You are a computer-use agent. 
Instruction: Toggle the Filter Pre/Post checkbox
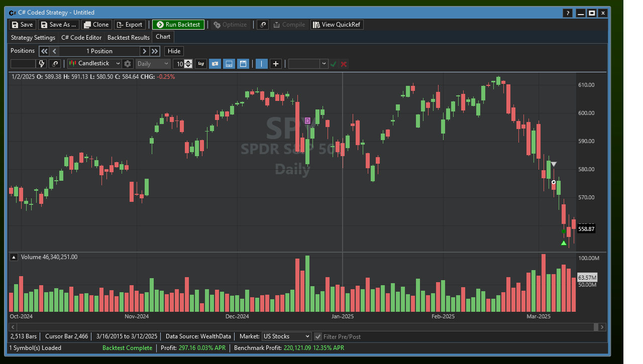(x=318, y=336)
